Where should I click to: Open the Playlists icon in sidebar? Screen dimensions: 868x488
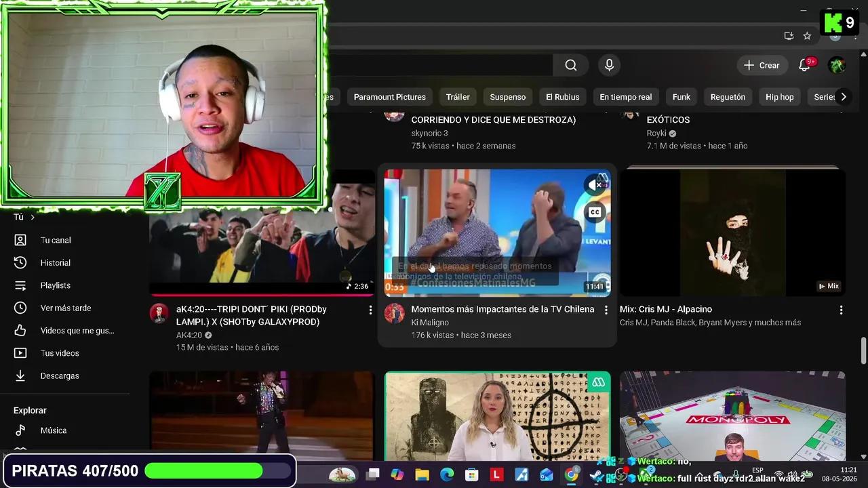[x=20, y=285]
